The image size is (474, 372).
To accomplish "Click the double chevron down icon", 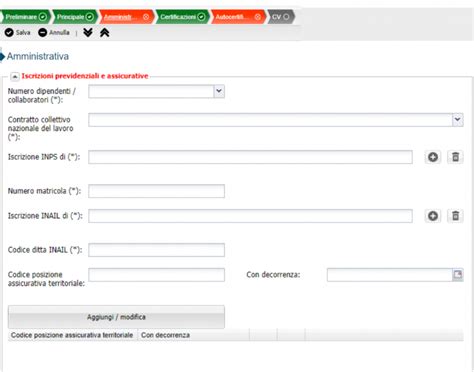I will point(88,33).
